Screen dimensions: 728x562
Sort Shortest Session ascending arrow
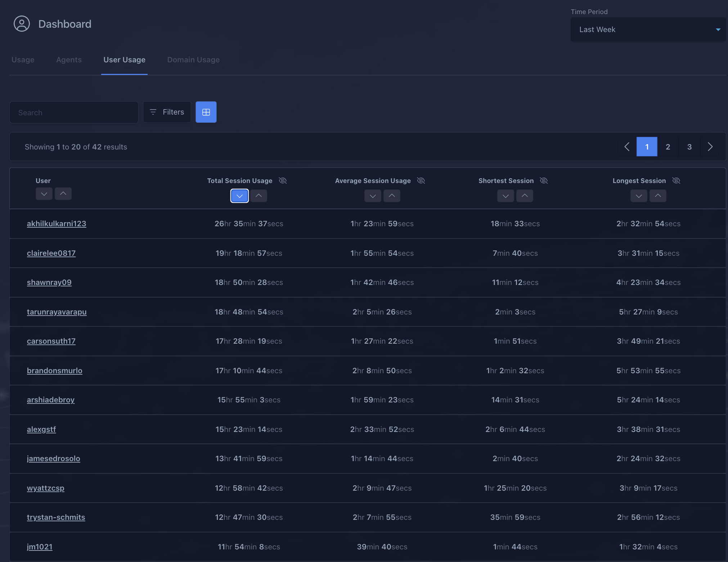pos(525,196)
